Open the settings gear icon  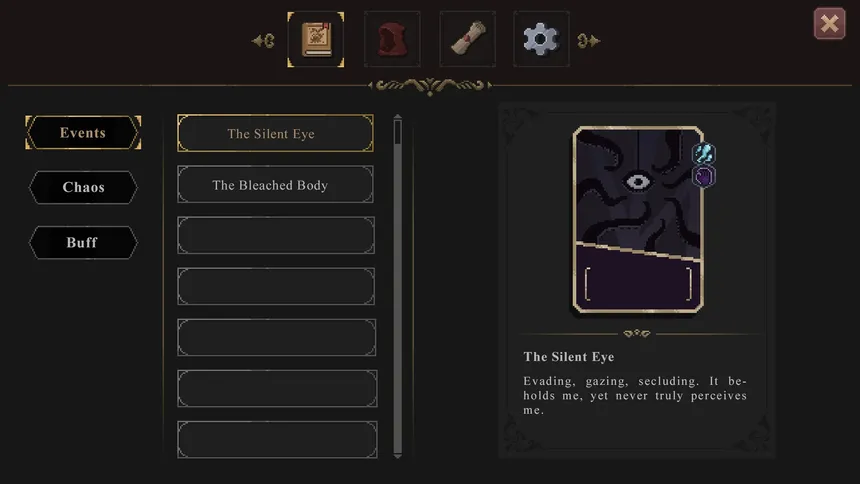pyautogui.click(x=541, y=40)
